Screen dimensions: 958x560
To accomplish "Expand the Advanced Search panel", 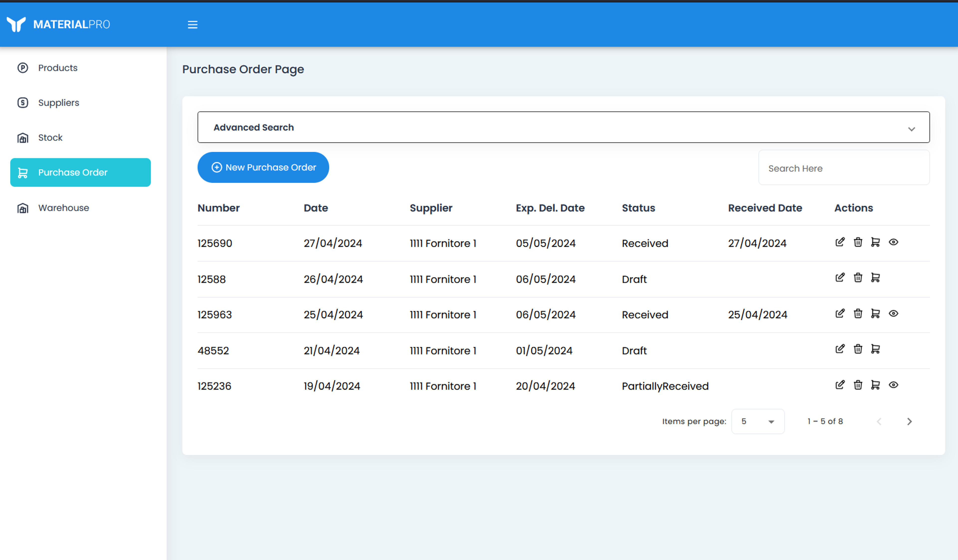I will pos(563,127).
